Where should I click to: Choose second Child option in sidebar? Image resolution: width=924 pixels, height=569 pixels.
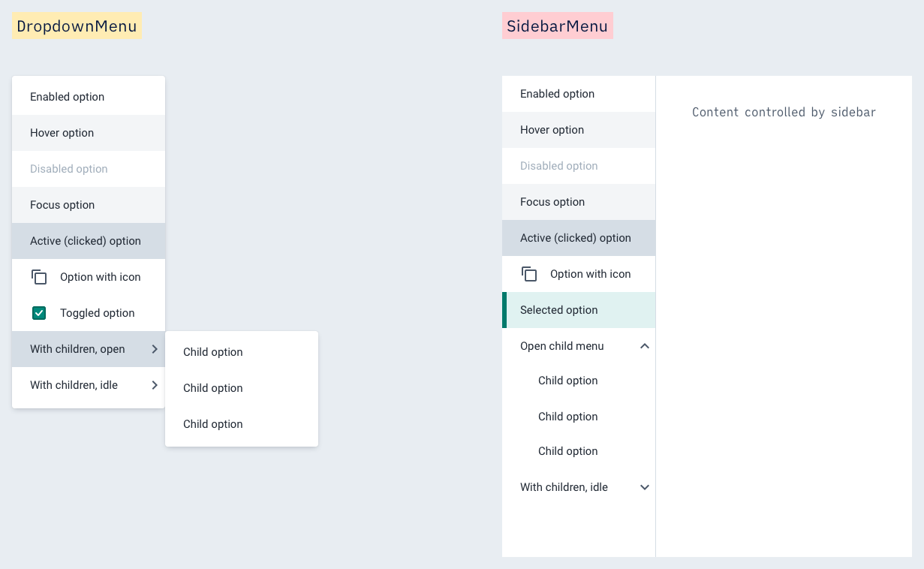point(579,417)
